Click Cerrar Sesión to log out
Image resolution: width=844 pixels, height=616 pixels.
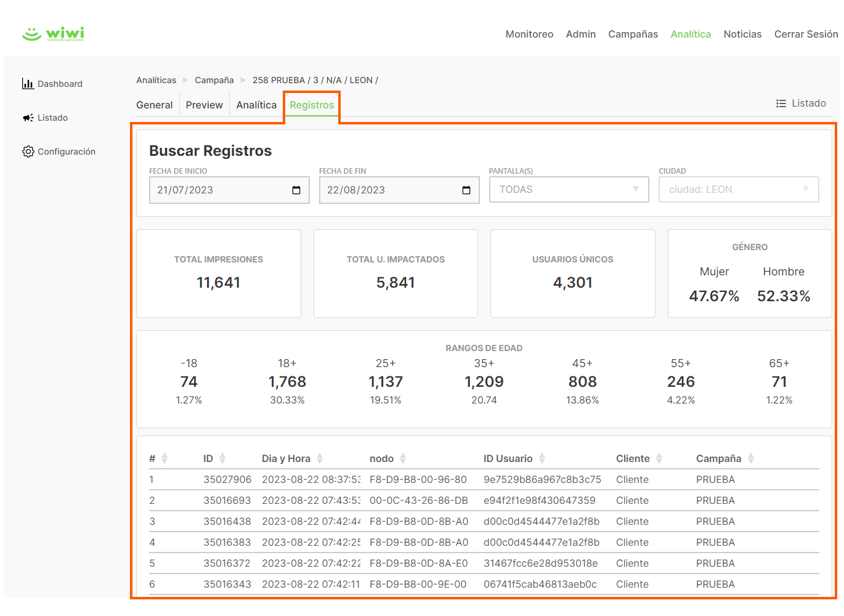(x=806, y=34)
